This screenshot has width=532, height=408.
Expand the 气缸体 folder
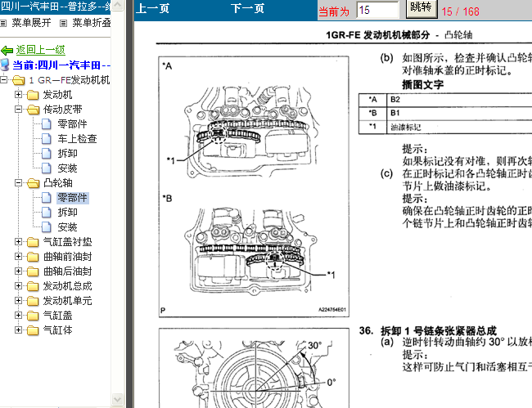click(x=18, y=330)
